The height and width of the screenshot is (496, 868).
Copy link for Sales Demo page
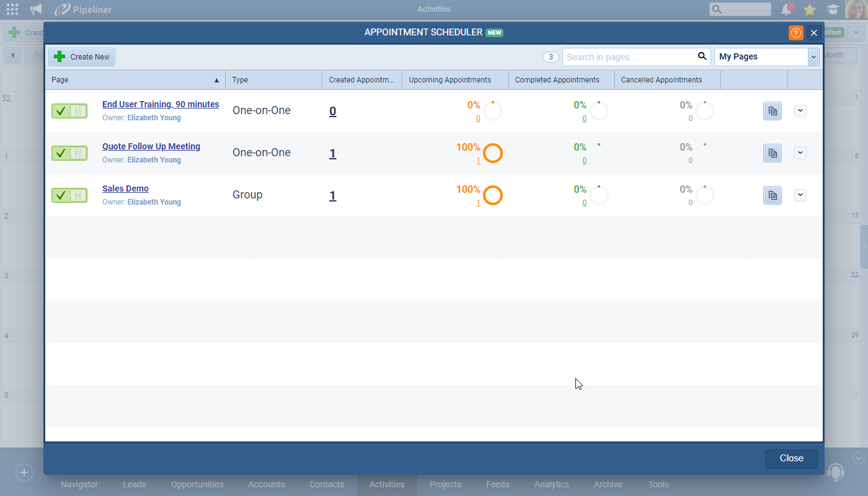772,195
